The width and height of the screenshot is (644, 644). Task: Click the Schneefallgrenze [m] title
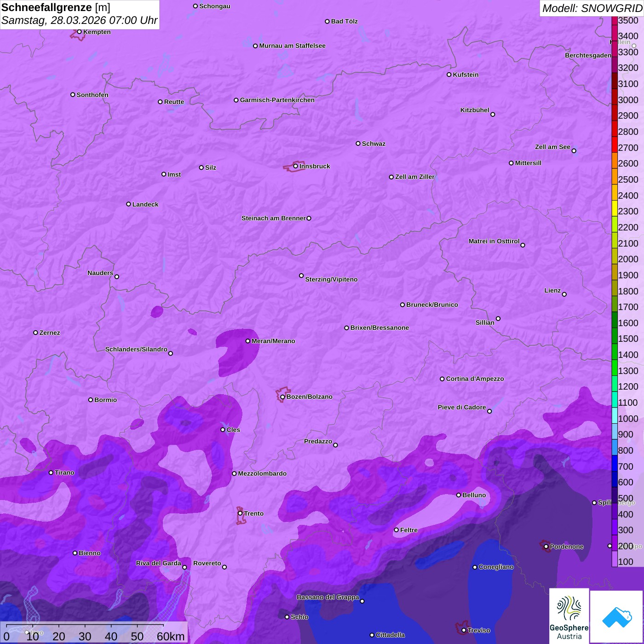[56, 7]
